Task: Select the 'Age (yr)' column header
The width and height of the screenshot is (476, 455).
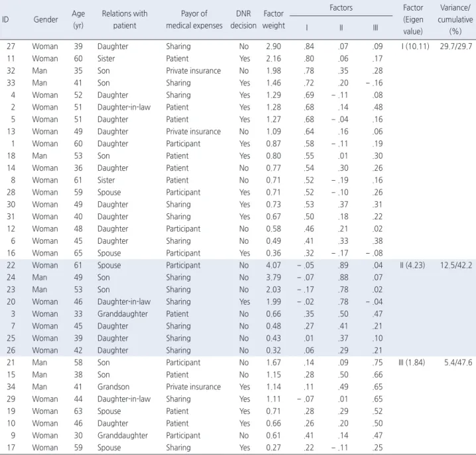Action: click(x=78, y=20)
